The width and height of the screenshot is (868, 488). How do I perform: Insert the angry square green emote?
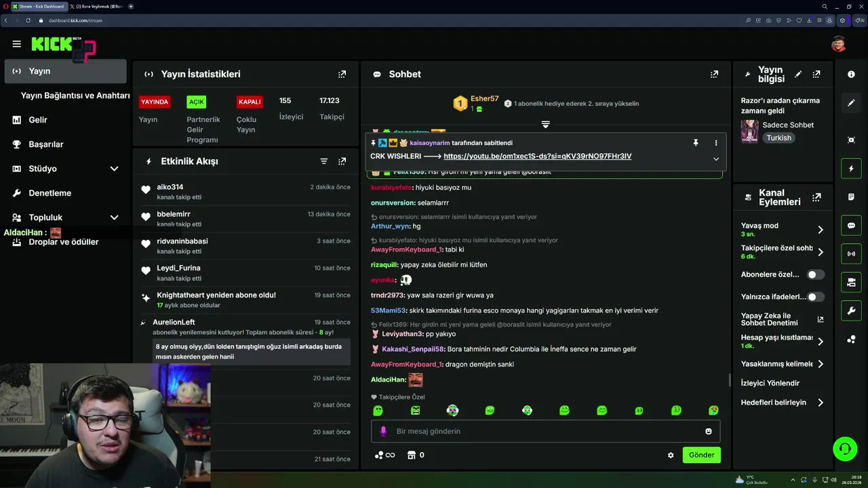[416, 410]
